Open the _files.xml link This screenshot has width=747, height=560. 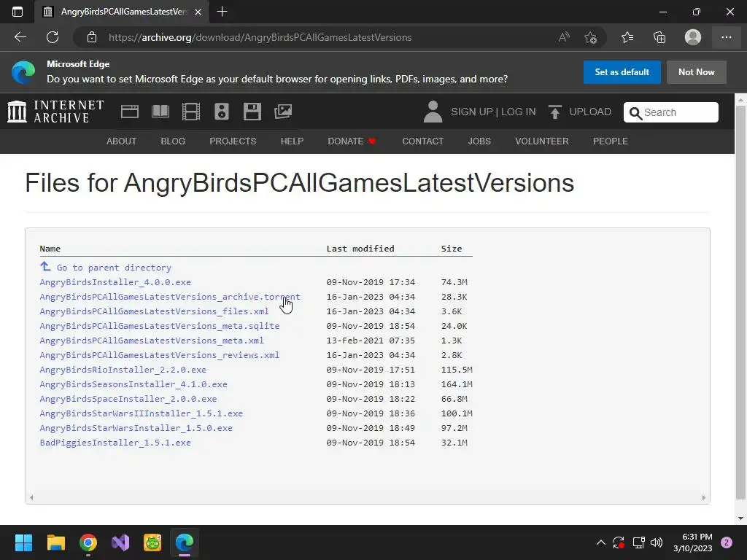coord(154,311)
